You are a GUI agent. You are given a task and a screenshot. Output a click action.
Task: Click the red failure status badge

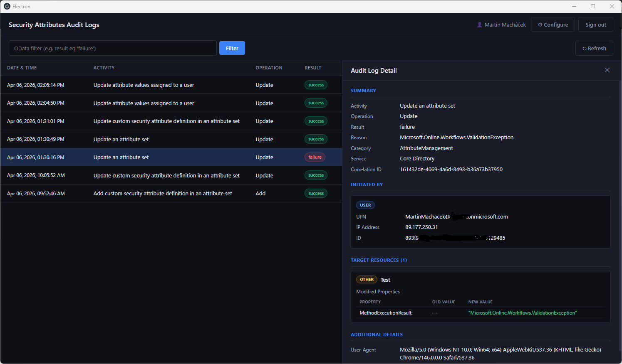(315, 157)
